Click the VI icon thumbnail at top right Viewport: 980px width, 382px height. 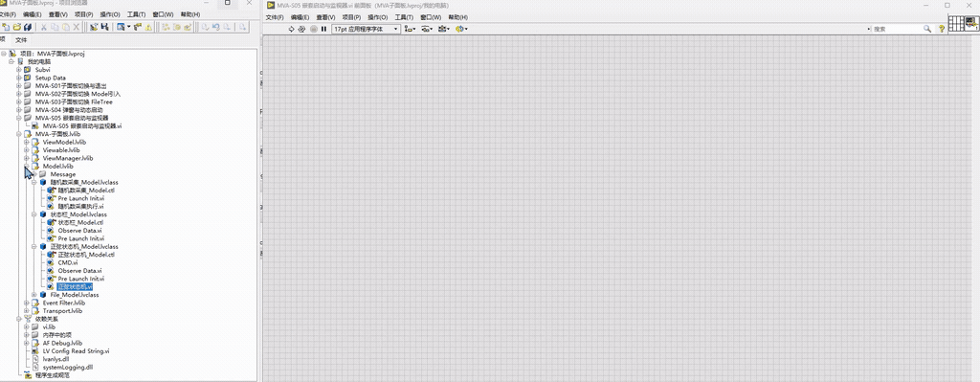(972, 24)
